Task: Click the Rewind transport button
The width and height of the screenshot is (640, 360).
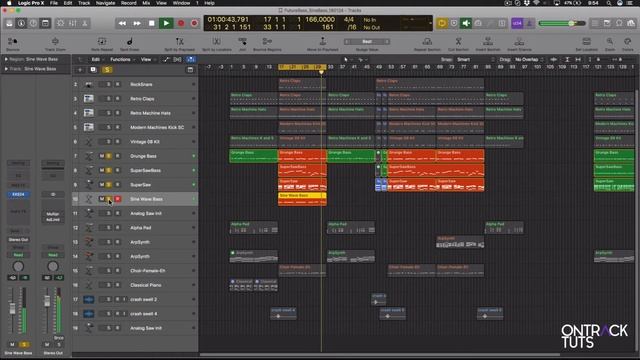Action: [122, 23]
